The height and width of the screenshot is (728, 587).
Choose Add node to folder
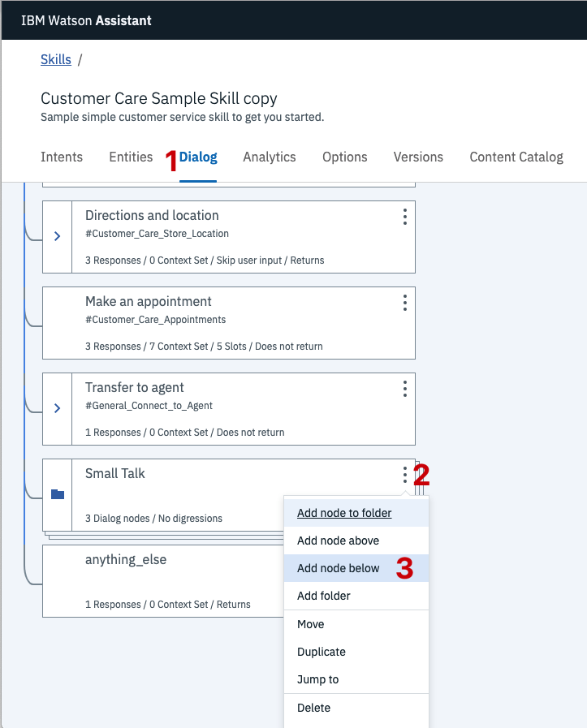(x=356, y=513)
